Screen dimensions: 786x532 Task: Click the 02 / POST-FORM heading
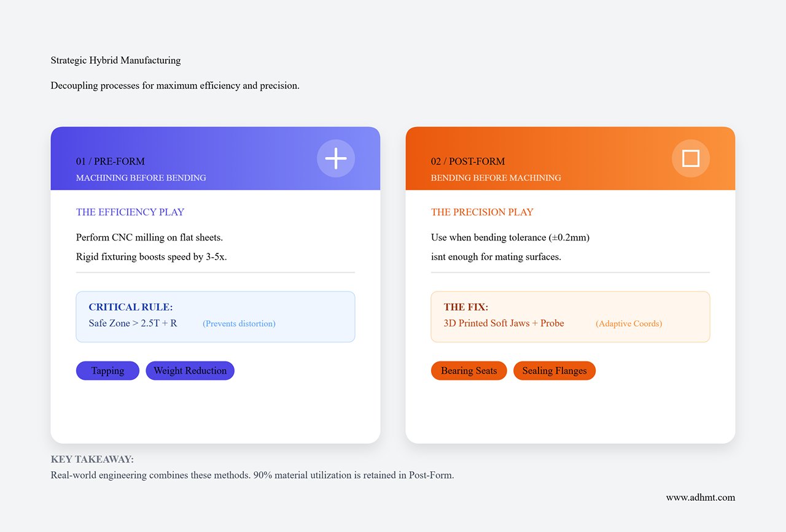[468, 161]
